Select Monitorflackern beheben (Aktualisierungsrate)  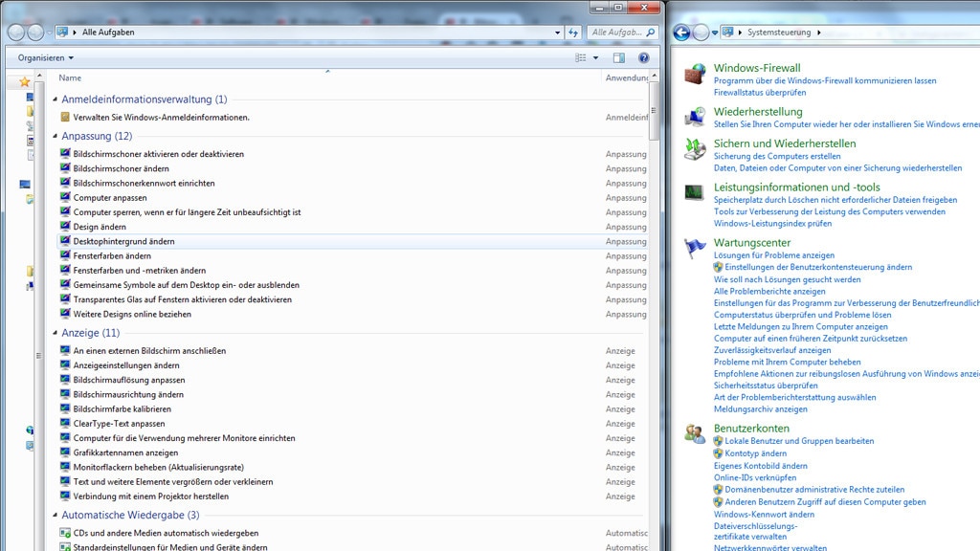(158, 467)
